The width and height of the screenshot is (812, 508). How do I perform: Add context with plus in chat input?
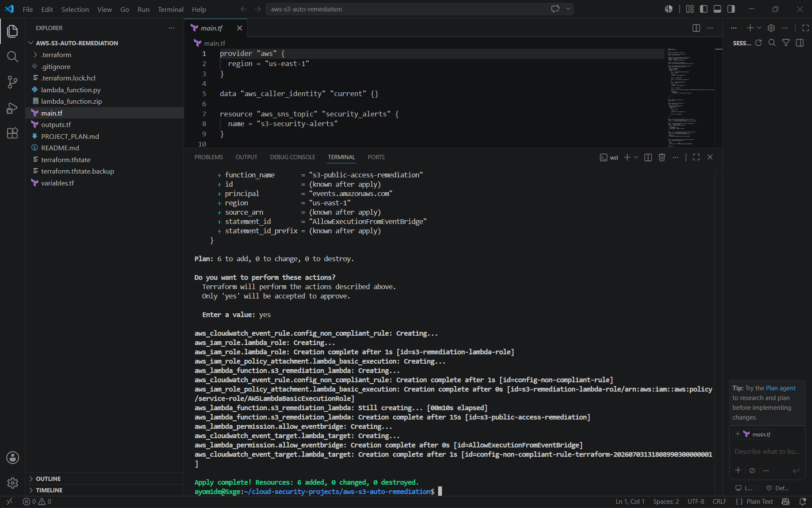point(738,470)
